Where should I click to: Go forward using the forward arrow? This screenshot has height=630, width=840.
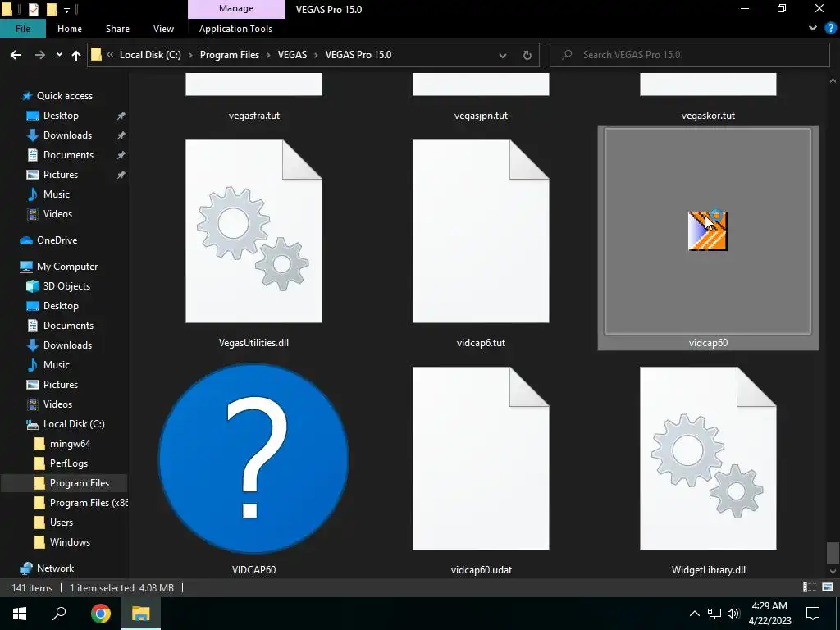coord(40,55)
